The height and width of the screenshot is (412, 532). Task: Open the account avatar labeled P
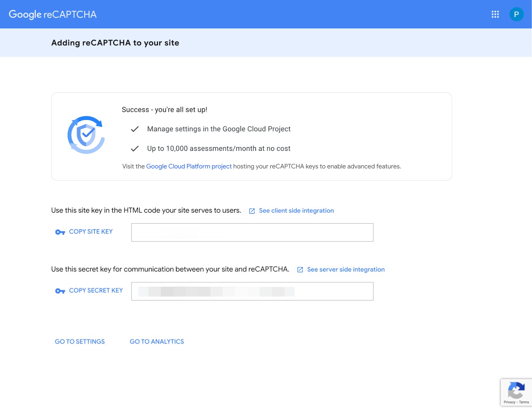(516, 14)
